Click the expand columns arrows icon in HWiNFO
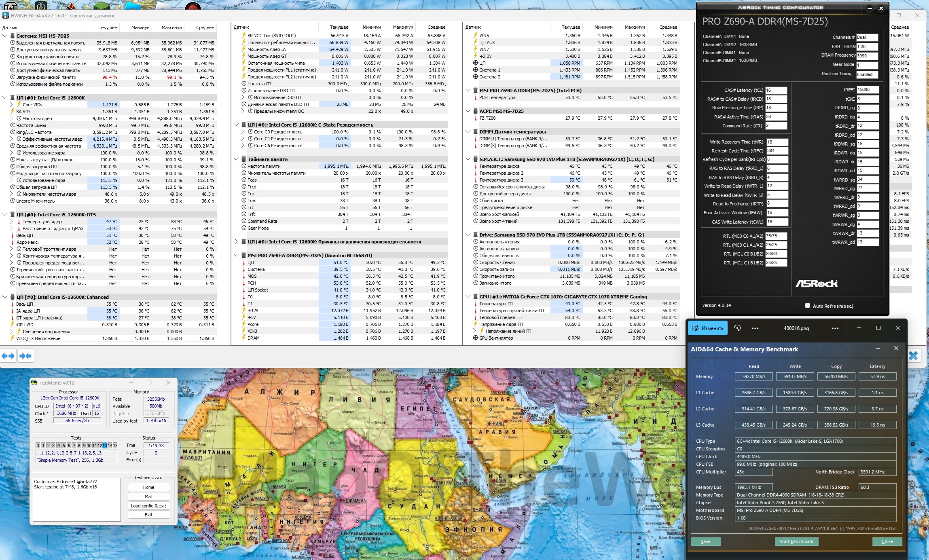Screen dimensions: 929x560 click(x=8, y=356)
